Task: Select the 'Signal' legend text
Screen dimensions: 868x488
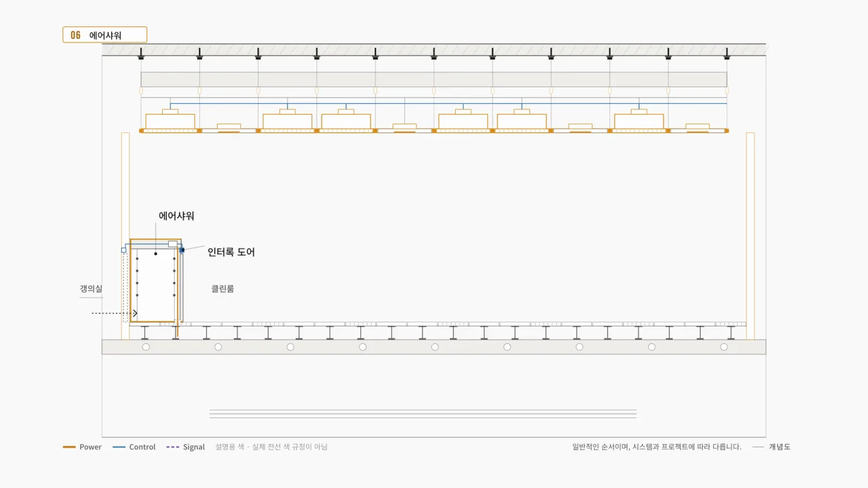Action: click(194, 447)
